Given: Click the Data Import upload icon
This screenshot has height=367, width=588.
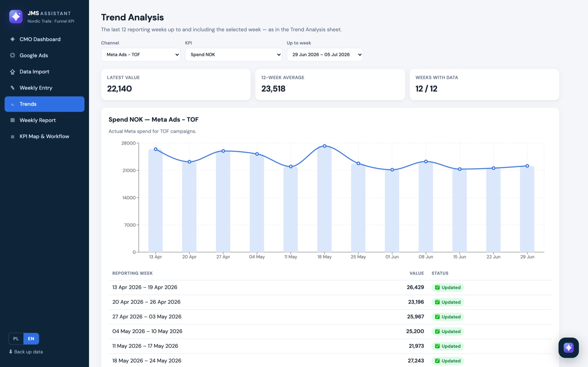Looking at the screenshot, I should coord(12,72).
